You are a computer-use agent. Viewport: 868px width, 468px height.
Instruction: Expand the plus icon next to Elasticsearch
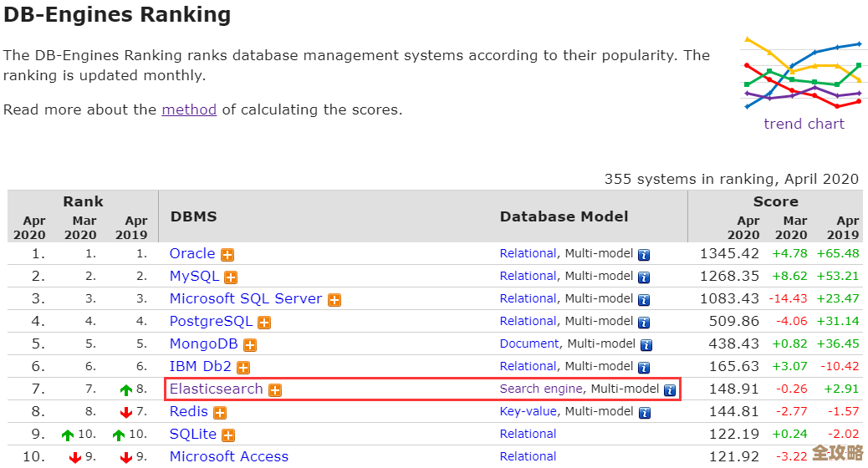(x=275, y=390)
